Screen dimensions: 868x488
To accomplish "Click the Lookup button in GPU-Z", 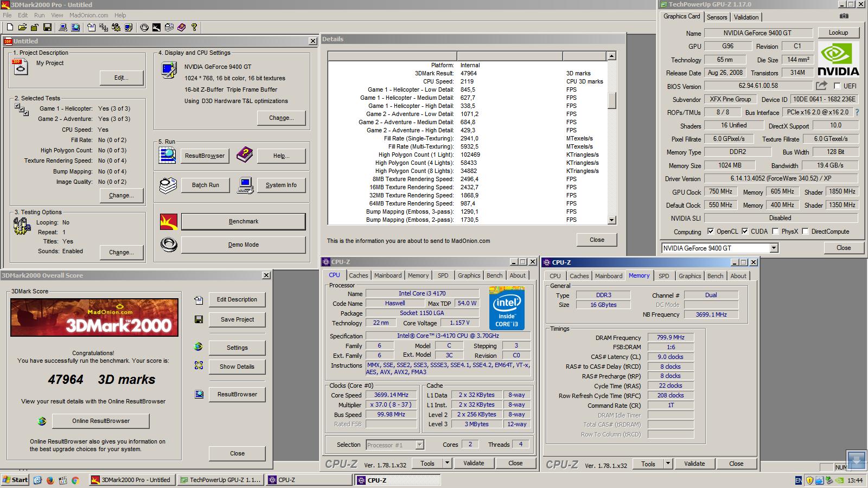I will click(838, 33).
